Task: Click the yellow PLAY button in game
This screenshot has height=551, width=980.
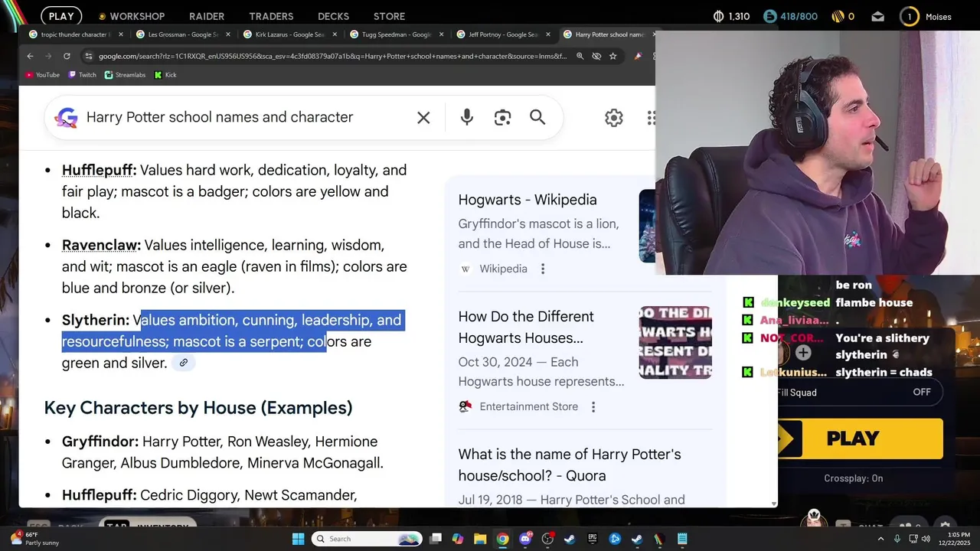Action: [x=861, y=439]
